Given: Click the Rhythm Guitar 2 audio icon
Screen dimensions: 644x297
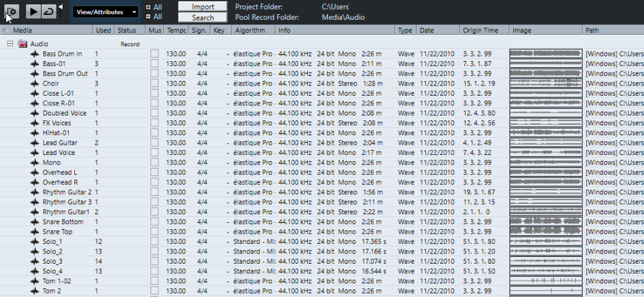Looking at the screenshot, I should pos(35,192).
